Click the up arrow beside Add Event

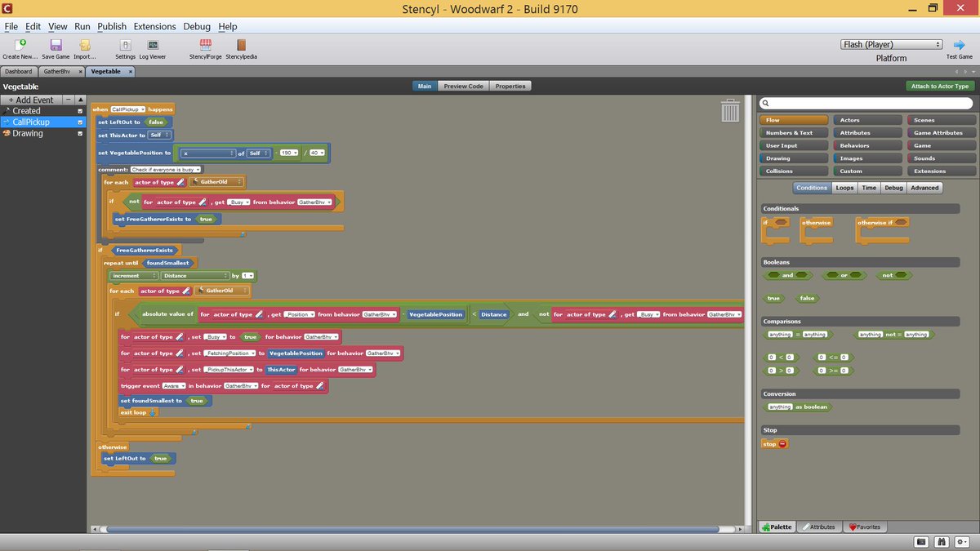coord(79,100)
